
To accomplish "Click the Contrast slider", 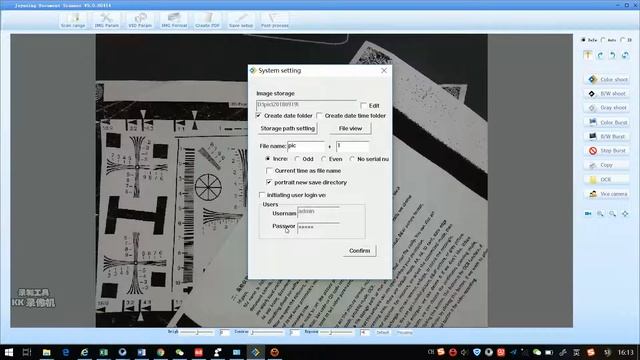I will click(267, 332).
